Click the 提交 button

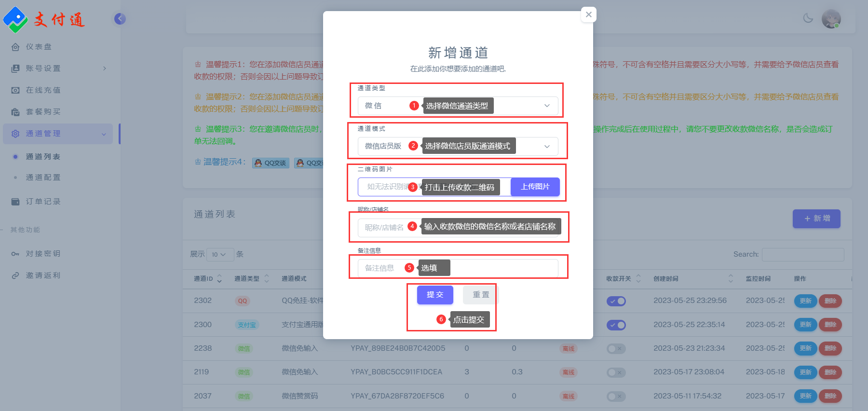(434, 295)
